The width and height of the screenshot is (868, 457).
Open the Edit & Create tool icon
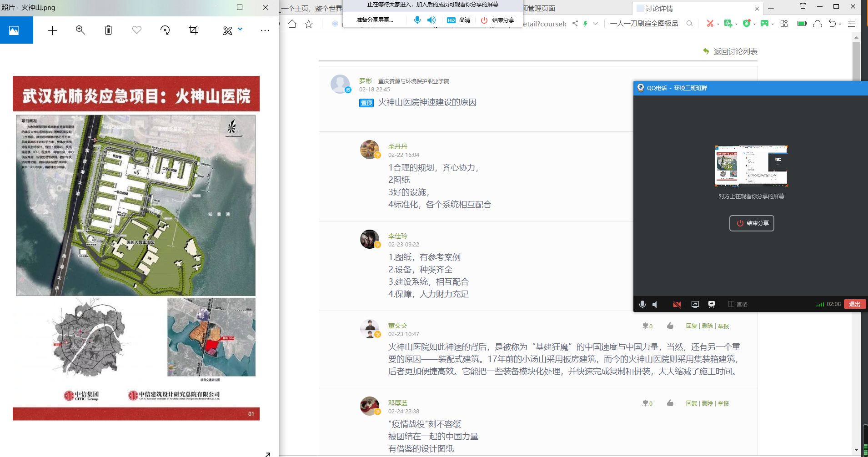pyautogui.click(x=227, y=30)
